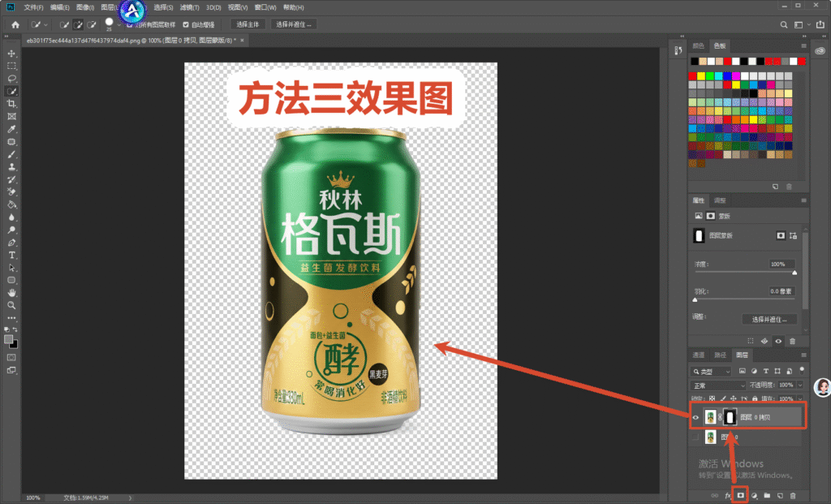Delete layer trash icon in Layers panel
This screenshot has height=504, width=831.
click(x=793, y=496)
